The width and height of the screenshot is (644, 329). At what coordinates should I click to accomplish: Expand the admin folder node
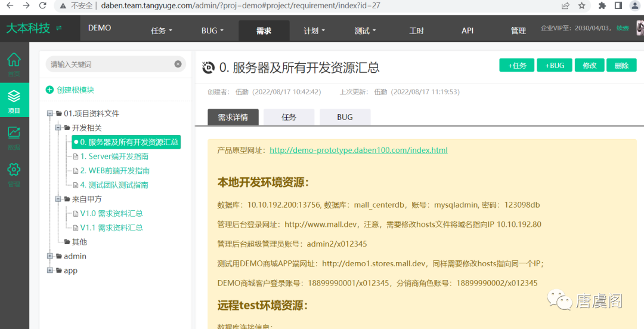click(x=50, y=256)
